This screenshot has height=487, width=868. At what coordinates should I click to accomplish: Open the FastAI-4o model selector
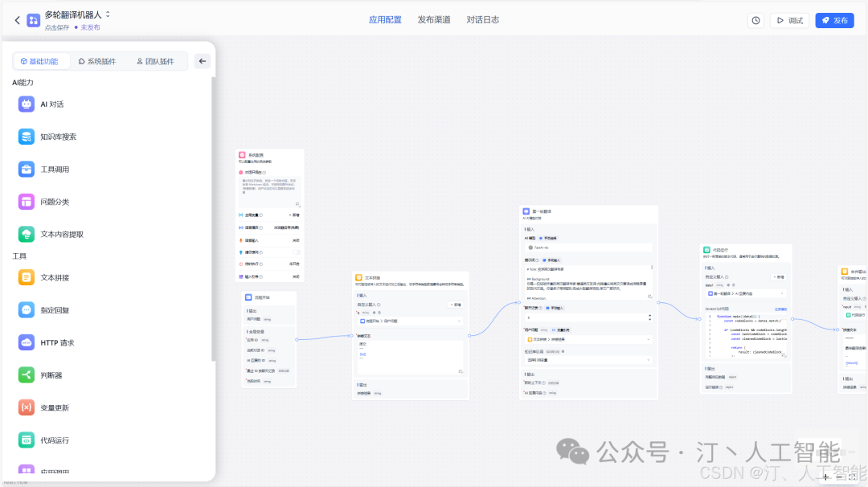click(x=588, y=248)
